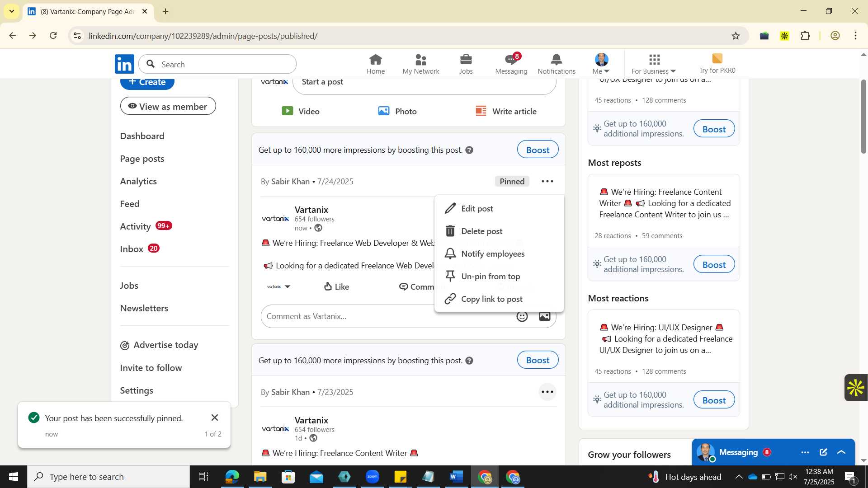Boost the Most reposts post
Screen dimensions: 868x488
(714, 264)
